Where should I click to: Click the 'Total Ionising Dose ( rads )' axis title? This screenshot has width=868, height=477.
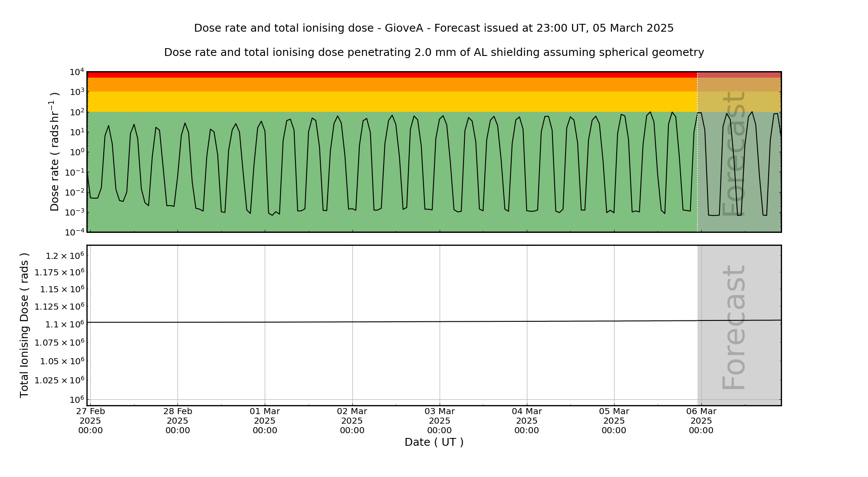[24, 325]
